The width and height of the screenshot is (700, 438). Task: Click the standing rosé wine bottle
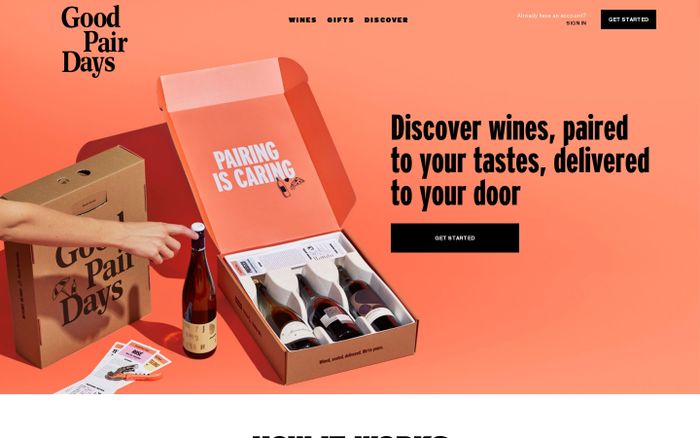[199, 291]
